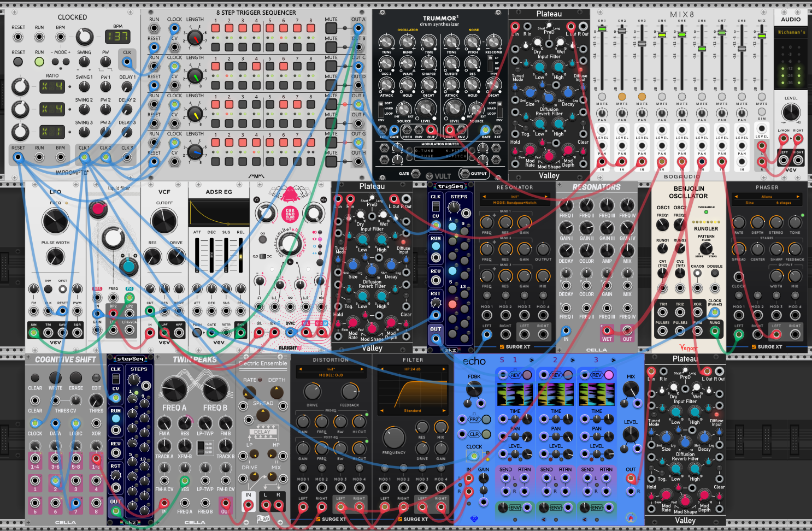Mute sequencer OUT A

click(331, 28)
